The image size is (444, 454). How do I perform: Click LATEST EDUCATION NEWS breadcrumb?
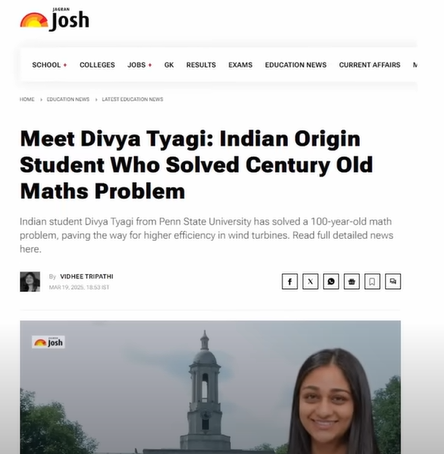point(132,99)
